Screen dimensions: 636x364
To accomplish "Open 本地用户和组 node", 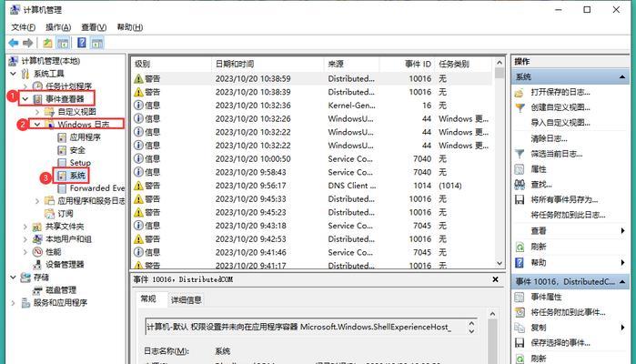I will 68,239.
